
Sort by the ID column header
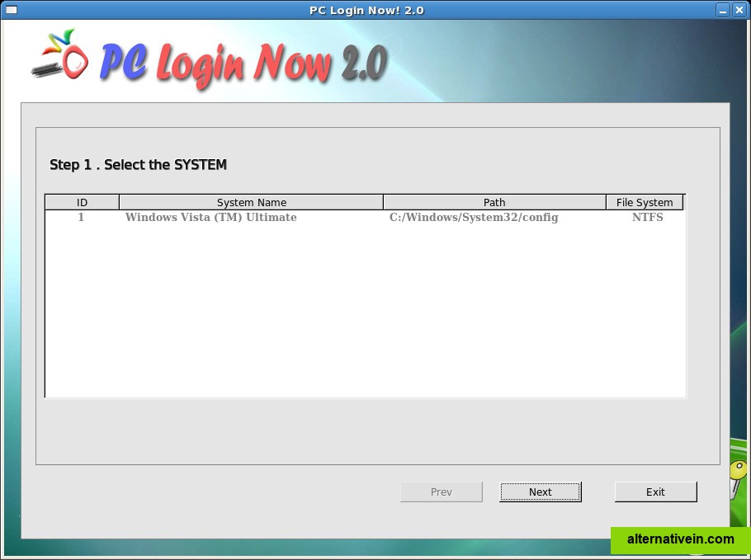point(82,202)
